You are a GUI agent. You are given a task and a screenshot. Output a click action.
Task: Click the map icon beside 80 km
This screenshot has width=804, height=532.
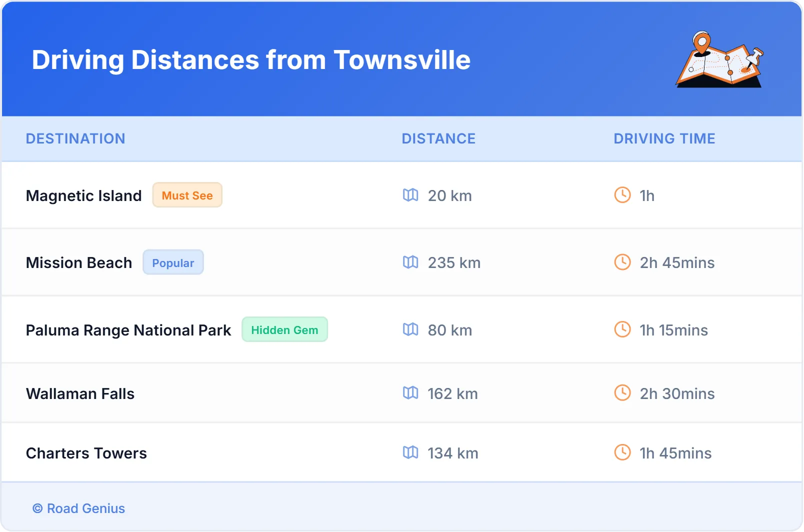pyautogui.click(x=410, y=329)
